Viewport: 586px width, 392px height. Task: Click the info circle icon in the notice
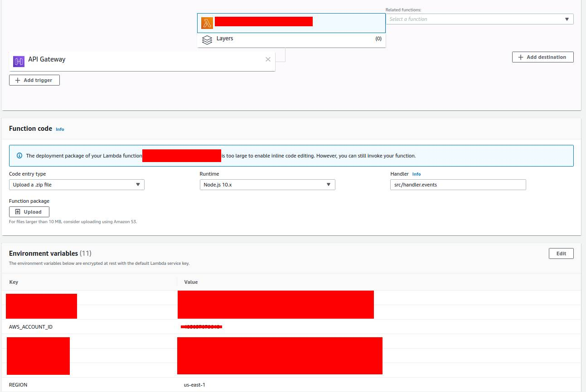[x=19, y=156]
